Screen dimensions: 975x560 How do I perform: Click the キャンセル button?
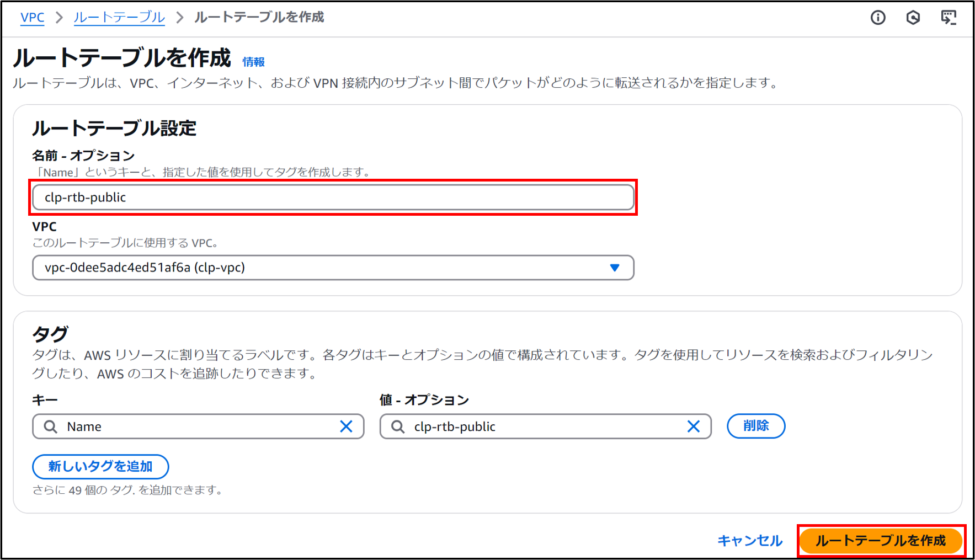[749, 541]
